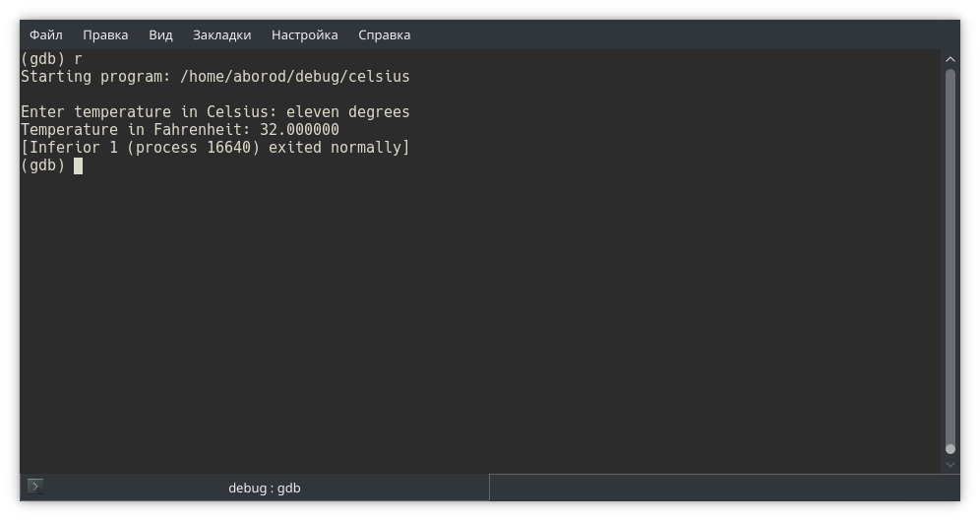Open the Справка menu

click(384, 34)
